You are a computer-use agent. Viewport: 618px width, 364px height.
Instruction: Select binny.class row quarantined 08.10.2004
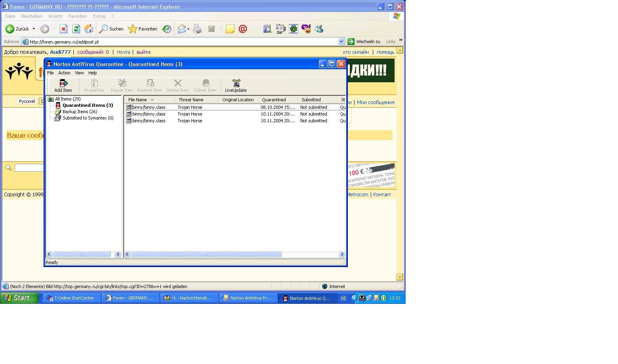(235, 107)
